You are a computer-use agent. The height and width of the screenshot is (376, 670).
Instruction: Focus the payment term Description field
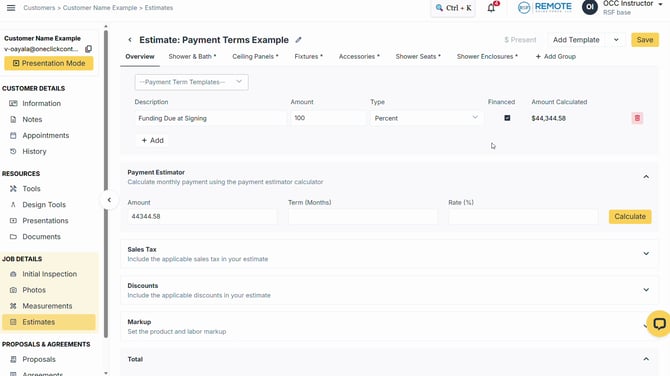[x=210, y=118]
